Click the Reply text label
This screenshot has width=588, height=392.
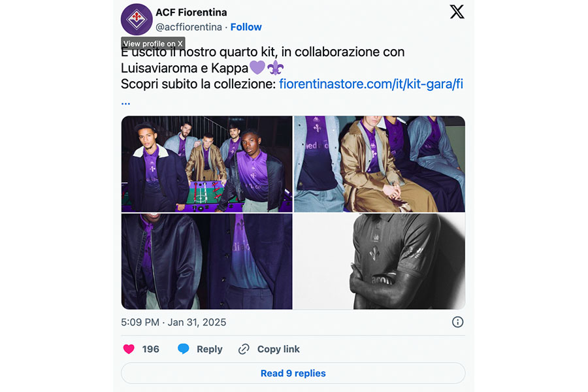point(209,350)
